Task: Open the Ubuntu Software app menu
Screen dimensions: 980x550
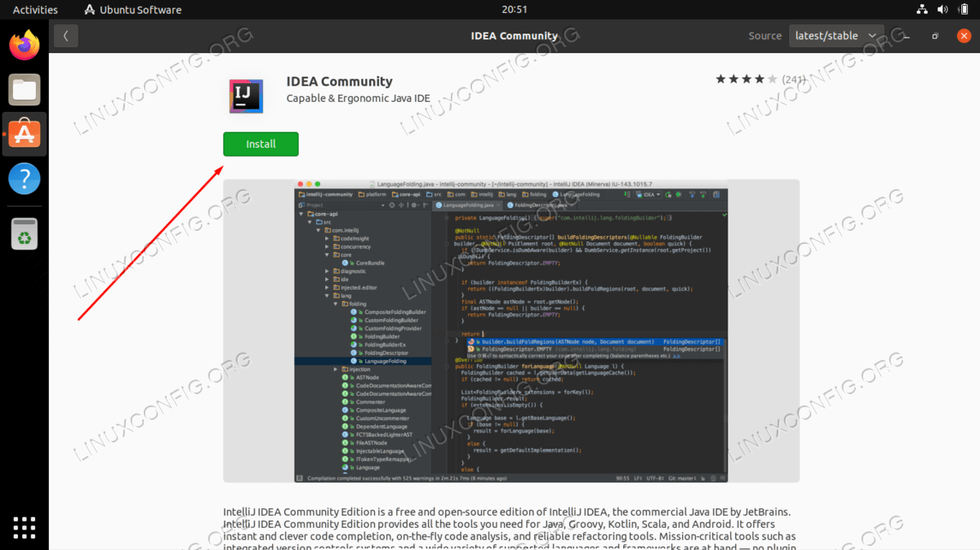Action: [133, 10]
